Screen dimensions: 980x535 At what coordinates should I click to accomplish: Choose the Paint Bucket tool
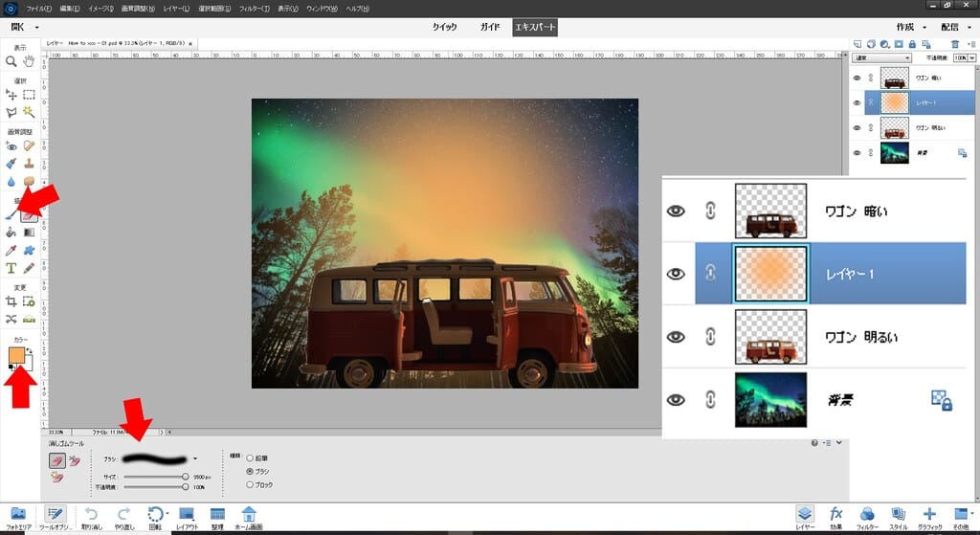coord(11,232)
